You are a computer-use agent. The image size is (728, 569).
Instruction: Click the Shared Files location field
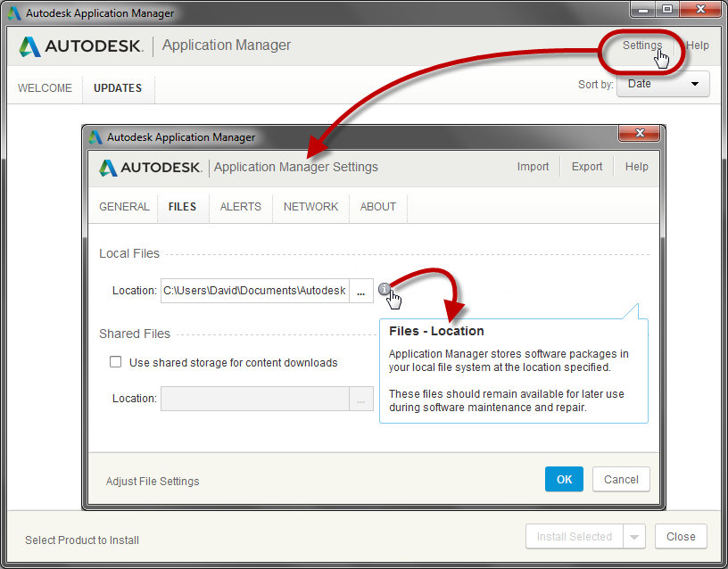click(x=255, y=399)
